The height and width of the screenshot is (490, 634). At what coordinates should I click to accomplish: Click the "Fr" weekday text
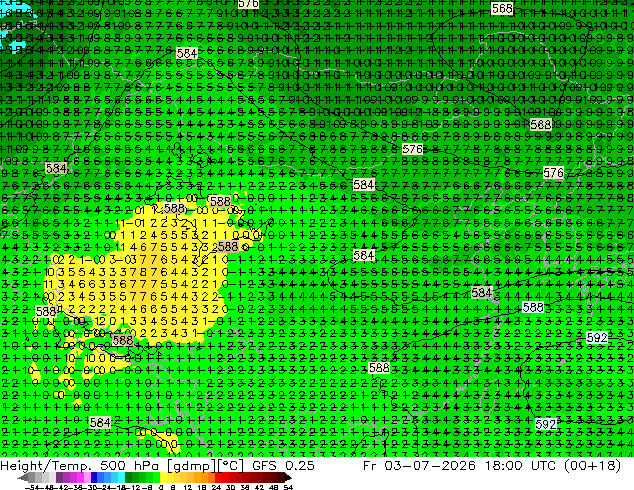(370, 465)
